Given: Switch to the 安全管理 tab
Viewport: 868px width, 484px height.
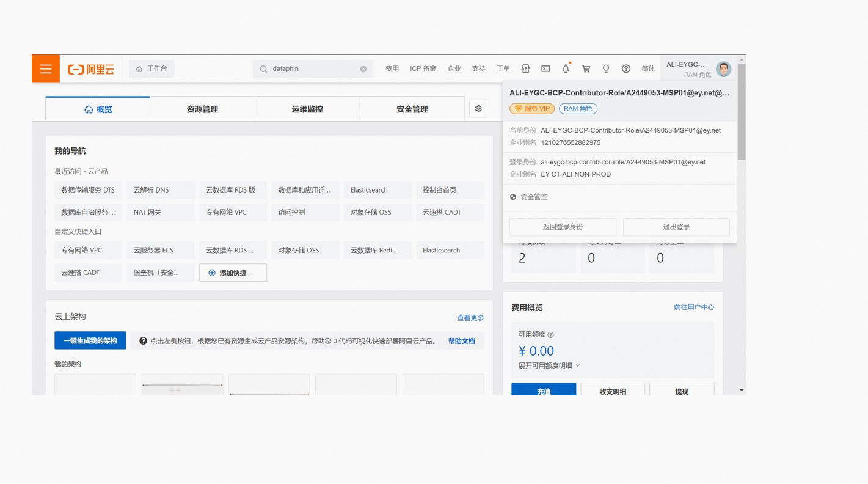Looking at the screenshot, I should pyautogui.click(x=412, y=109).
